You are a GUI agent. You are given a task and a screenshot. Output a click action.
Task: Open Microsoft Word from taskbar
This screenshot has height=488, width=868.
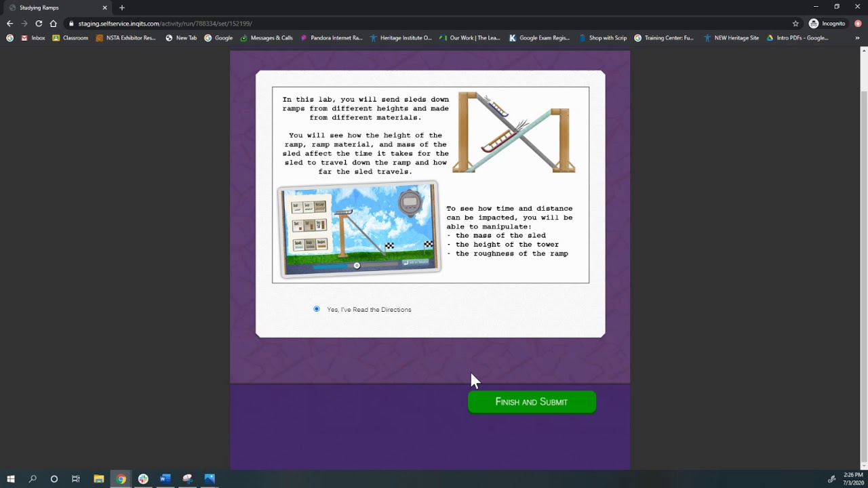tap(165, 479)
